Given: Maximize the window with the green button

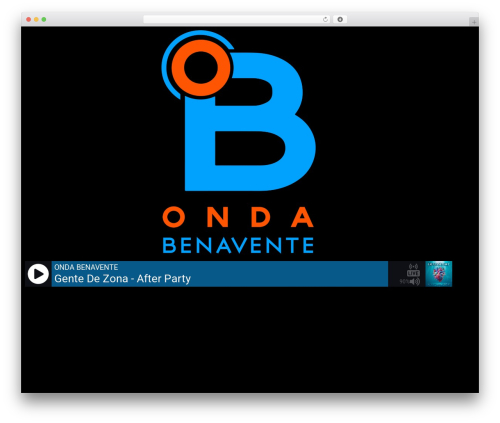Looking at the screenshot, I should coord(44,19).
